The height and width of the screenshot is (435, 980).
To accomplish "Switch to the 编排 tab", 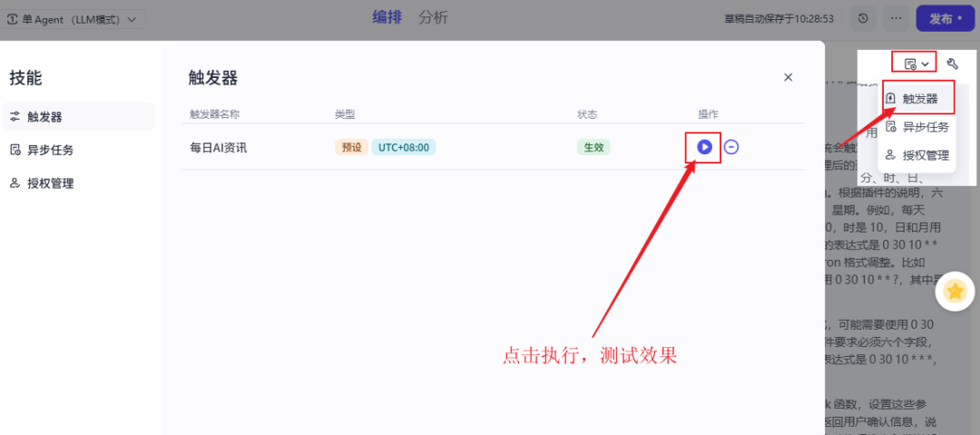I will (387, 17).
